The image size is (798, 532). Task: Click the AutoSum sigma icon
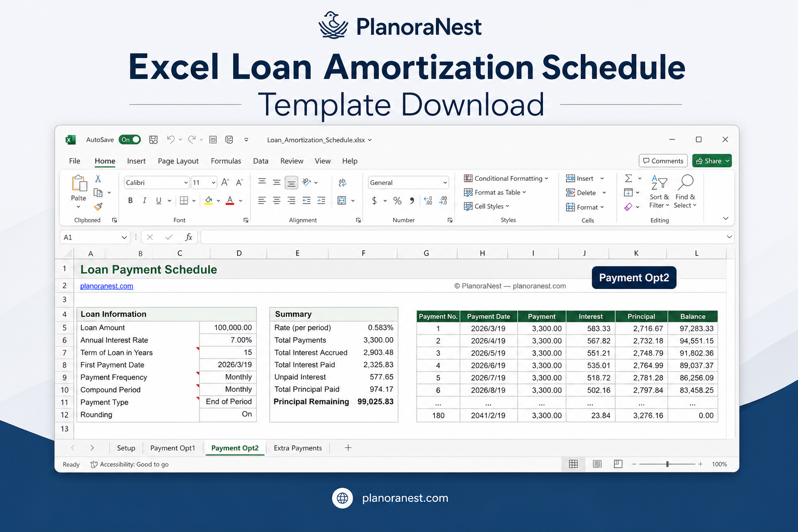(629, 178)
